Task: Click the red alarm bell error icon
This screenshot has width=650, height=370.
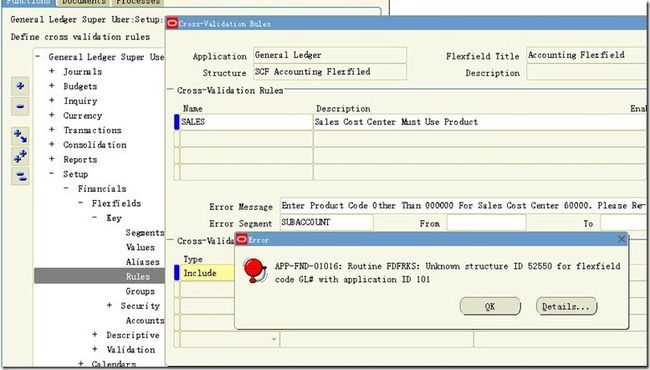Action: [255, 270]
